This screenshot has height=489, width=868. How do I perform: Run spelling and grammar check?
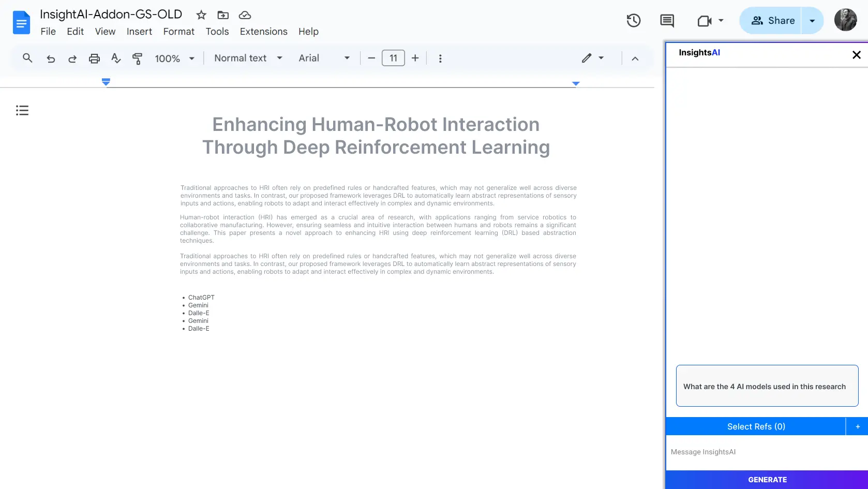(116, 58)
